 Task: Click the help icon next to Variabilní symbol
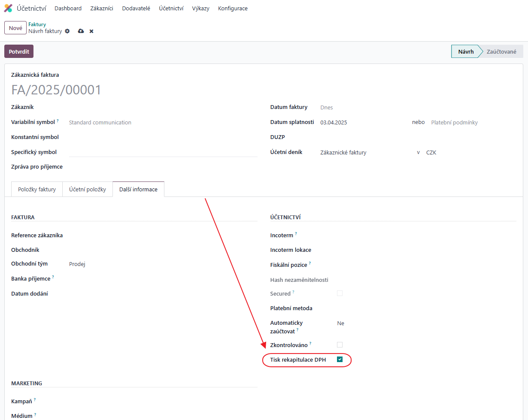[58, 121]
